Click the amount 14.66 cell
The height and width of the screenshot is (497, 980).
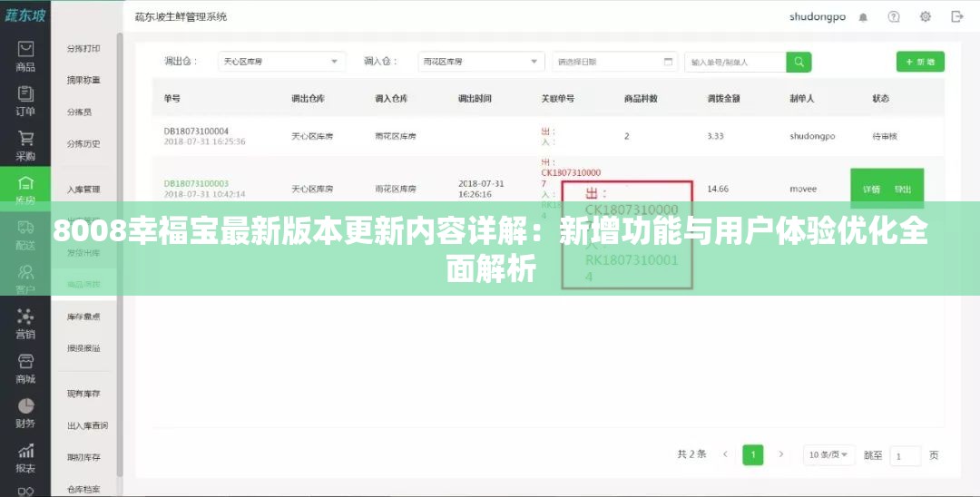point(718,189)
